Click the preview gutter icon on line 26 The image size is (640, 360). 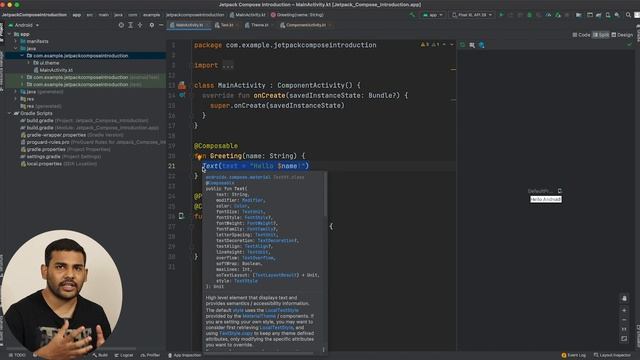[181, 216]
